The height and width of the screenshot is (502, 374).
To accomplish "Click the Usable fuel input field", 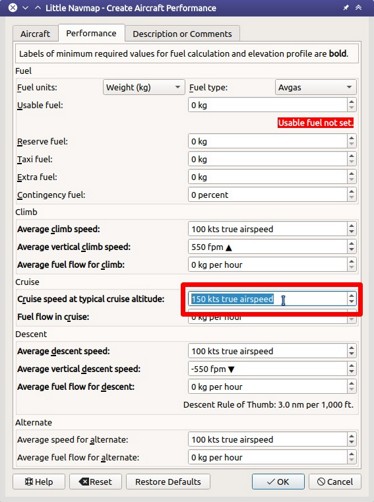I will click(x=268, y=105).
